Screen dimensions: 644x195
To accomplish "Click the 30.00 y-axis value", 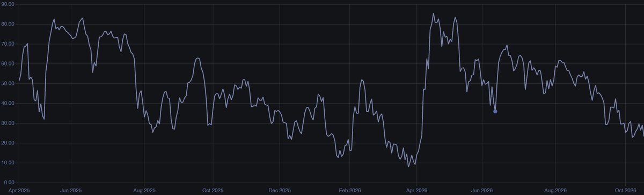I will point(8,123).
